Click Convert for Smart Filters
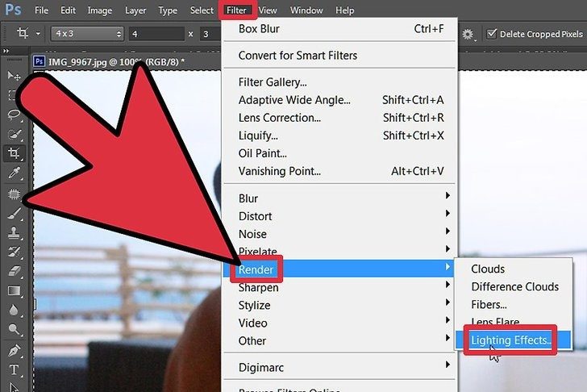Image resolution: width=587 pixels, height=392 pixels. coord(298,56)
